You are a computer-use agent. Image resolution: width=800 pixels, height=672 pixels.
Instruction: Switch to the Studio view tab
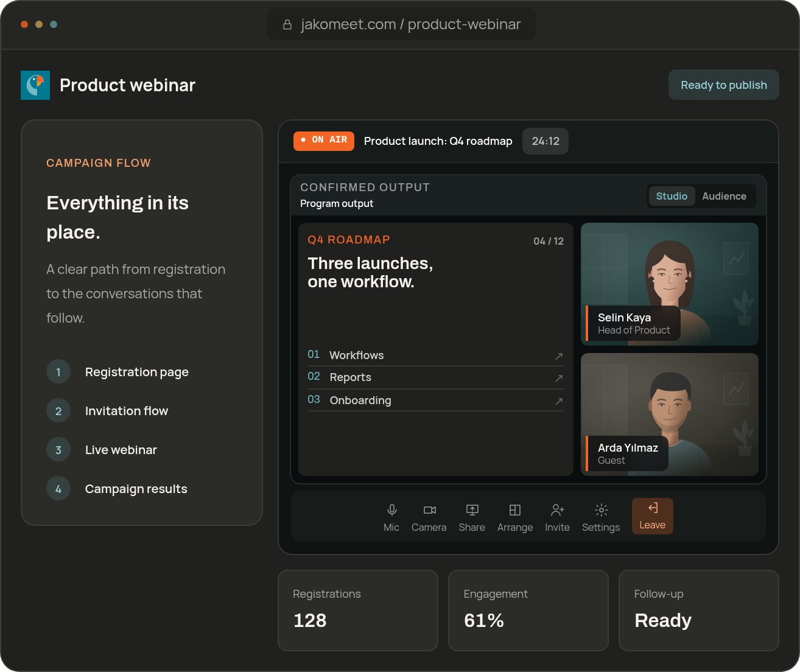click(x=672, y=196)
